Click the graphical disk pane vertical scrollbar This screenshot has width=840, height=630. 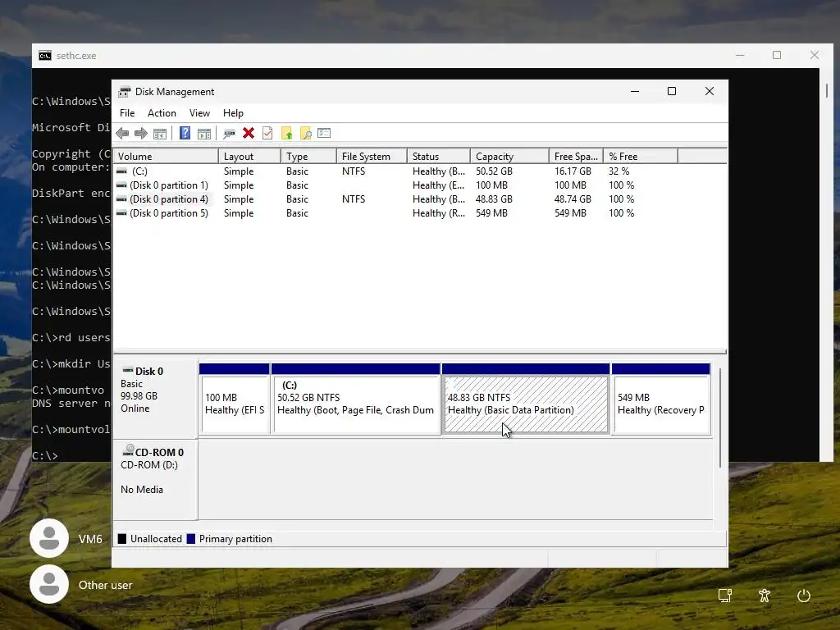point(720,418)
